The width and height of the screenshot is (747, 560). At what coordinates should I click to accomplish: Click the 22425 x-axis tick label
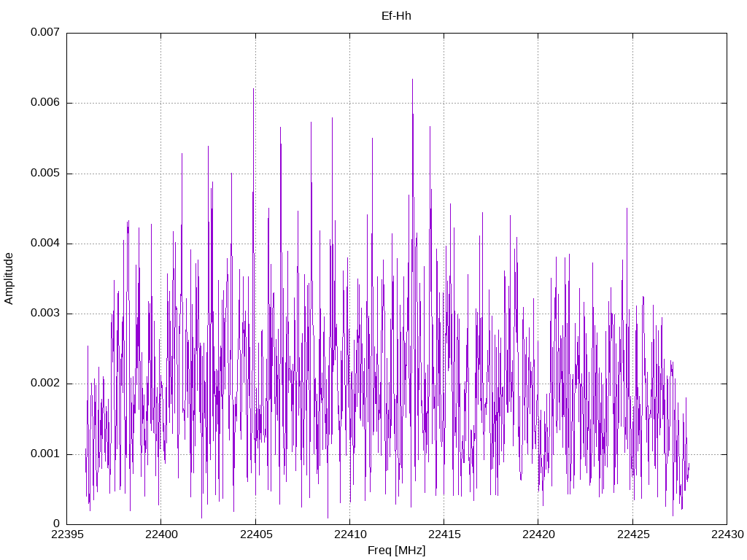pyautogui.click(x=632, y=534)
